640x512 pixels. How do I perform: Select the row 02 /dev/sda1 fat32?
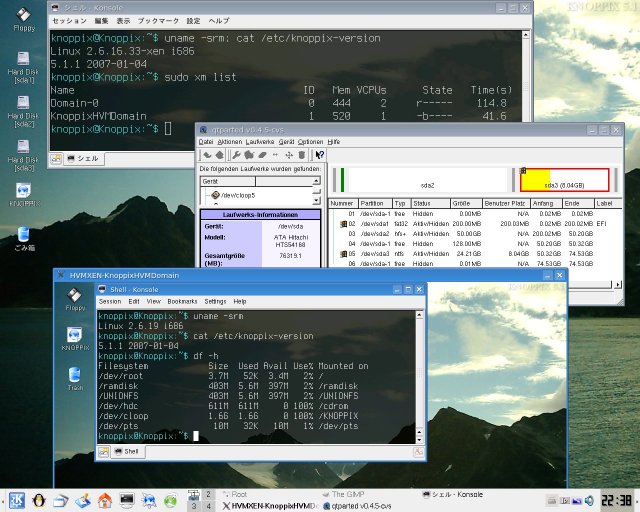(473, 224)
